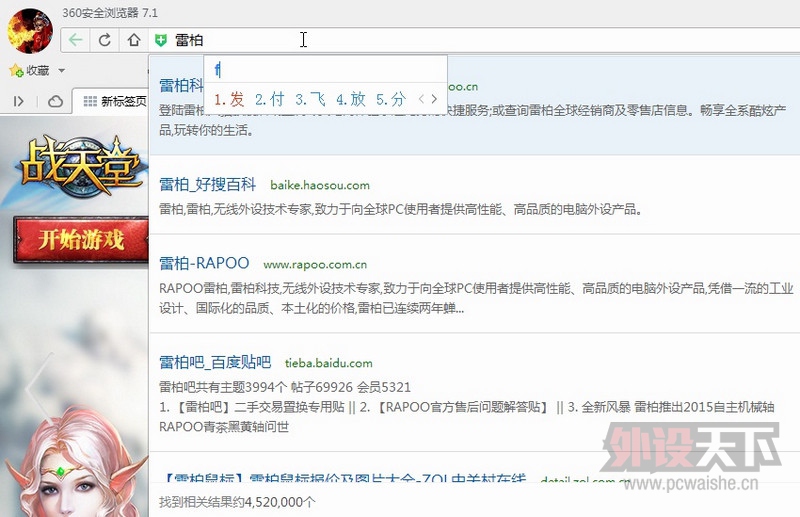Switch to the 新标签页 tab
Image resolution: width=800 pixels, height=517 pixels.
pos(115,101)
